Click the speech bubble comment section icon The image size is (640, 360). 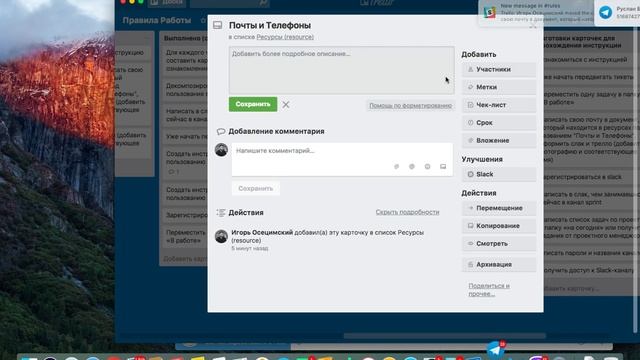tap(221, 131)
